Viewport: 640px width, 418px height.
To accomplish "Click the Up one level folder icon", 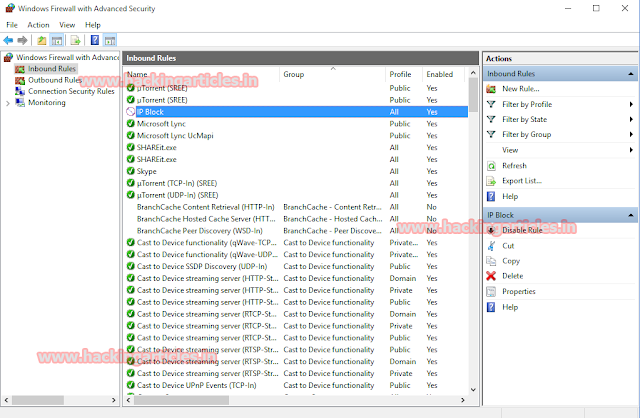I will pos(42,40).
